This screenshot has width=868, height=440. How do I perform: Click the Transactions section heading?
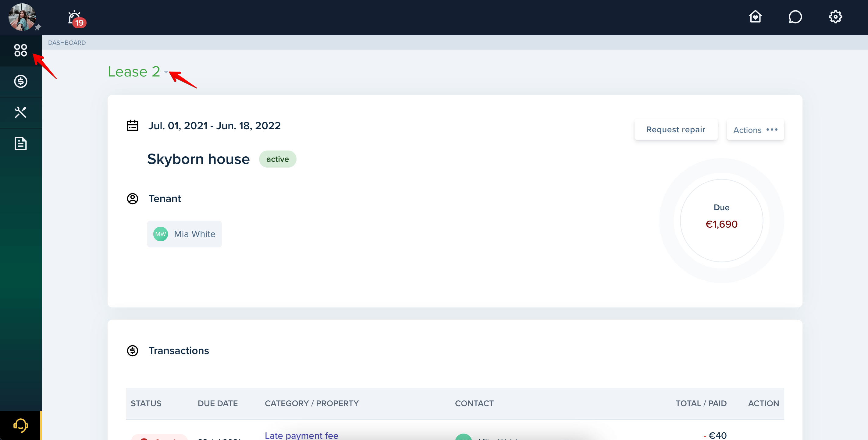179,350
